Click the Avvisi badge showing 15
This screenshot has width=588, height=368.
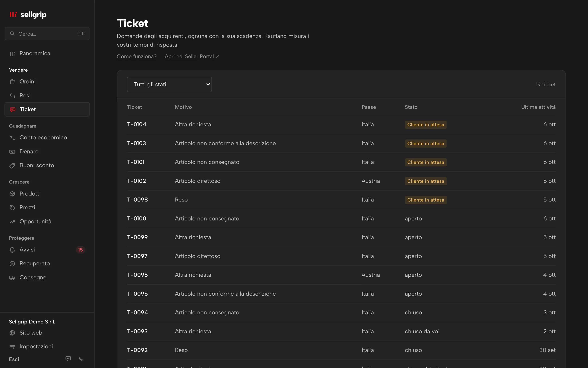coord(80,250)
